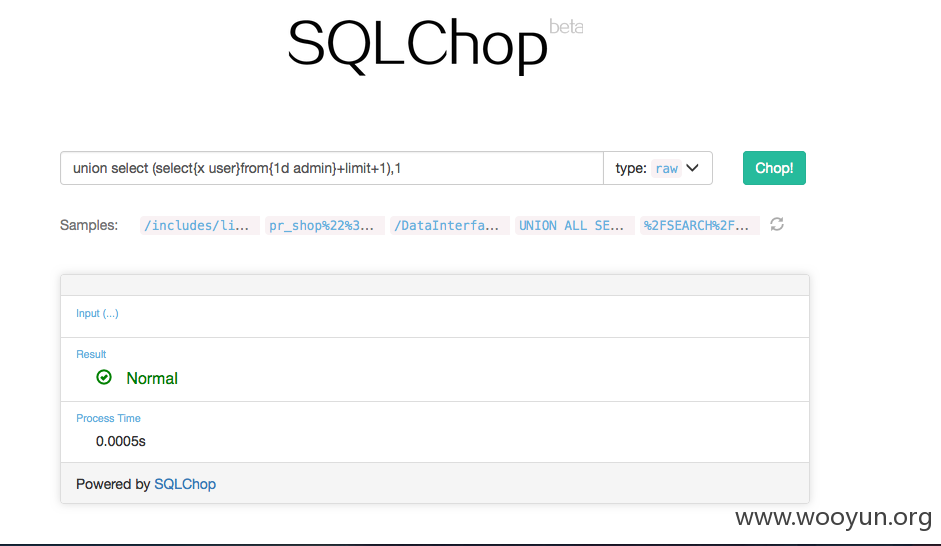Click the 0.0005s process time value
The width and height of the screenshot is (941, 546).
121,441
